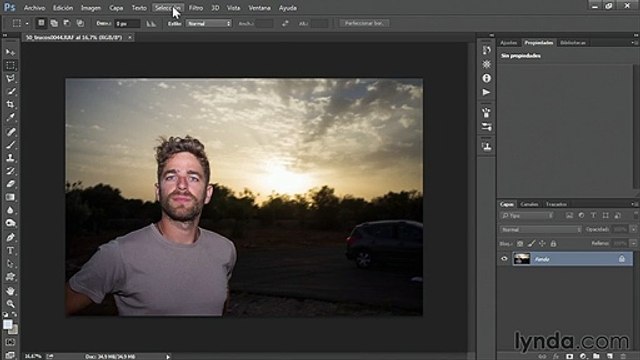
Task: Open the Ventana menu
Action: tap(260, 8)
